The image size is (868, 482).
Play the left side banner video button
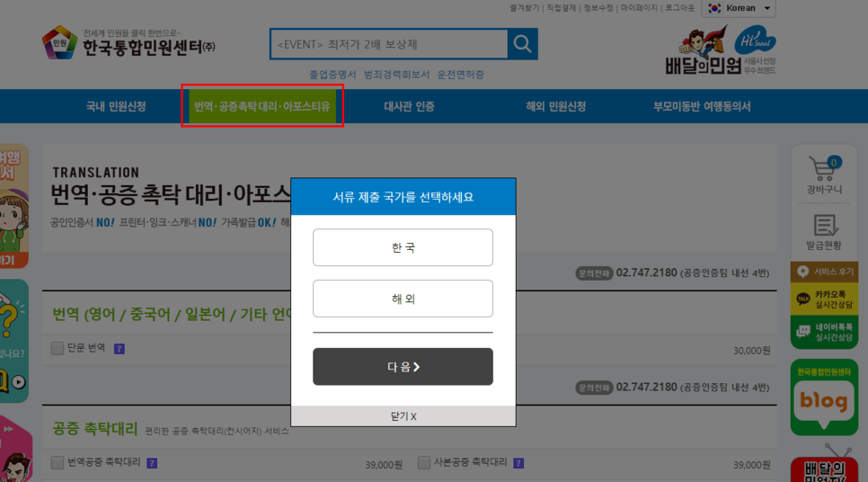tap(19, 381)
